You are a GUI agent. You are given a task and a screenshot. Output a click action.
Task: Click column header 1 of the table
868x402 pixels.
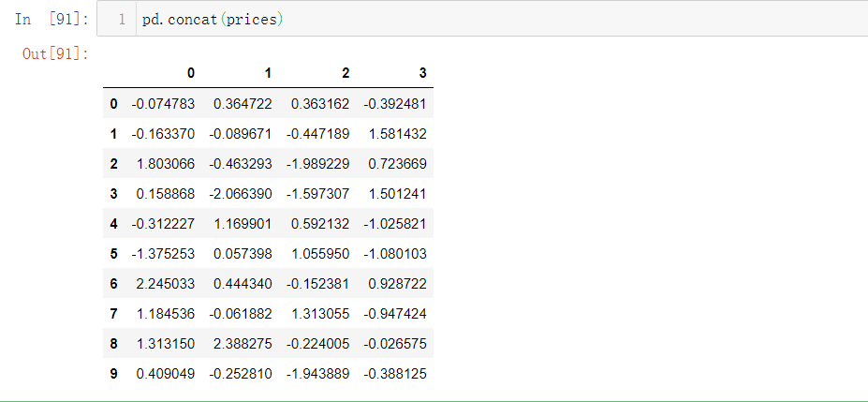(269, 73)
